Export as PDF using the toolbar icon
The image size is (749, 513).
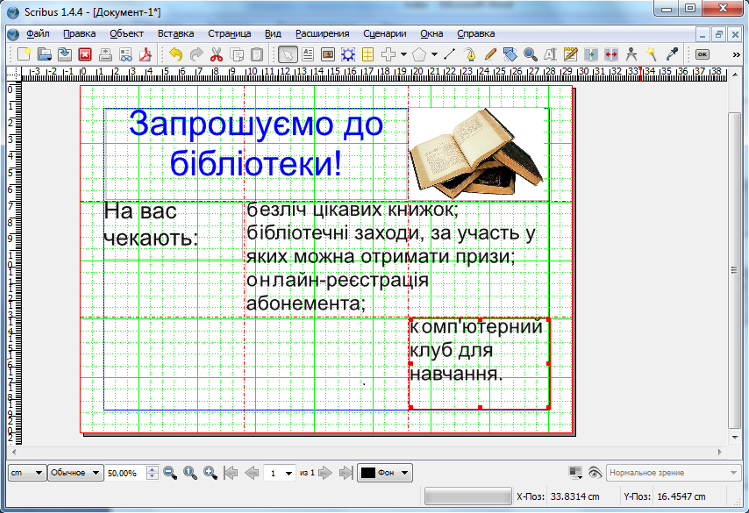coord(144,54)
